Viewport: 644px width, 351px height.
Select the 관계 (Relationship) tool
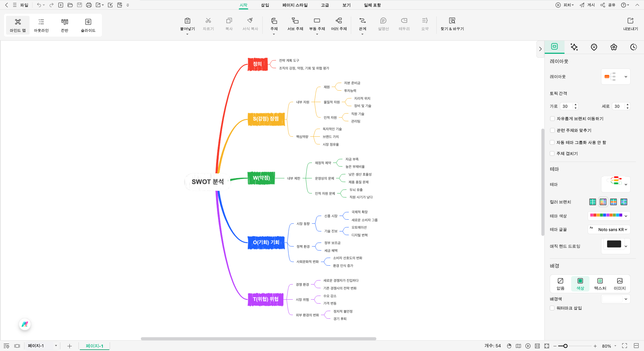click(x=362, y=25)
